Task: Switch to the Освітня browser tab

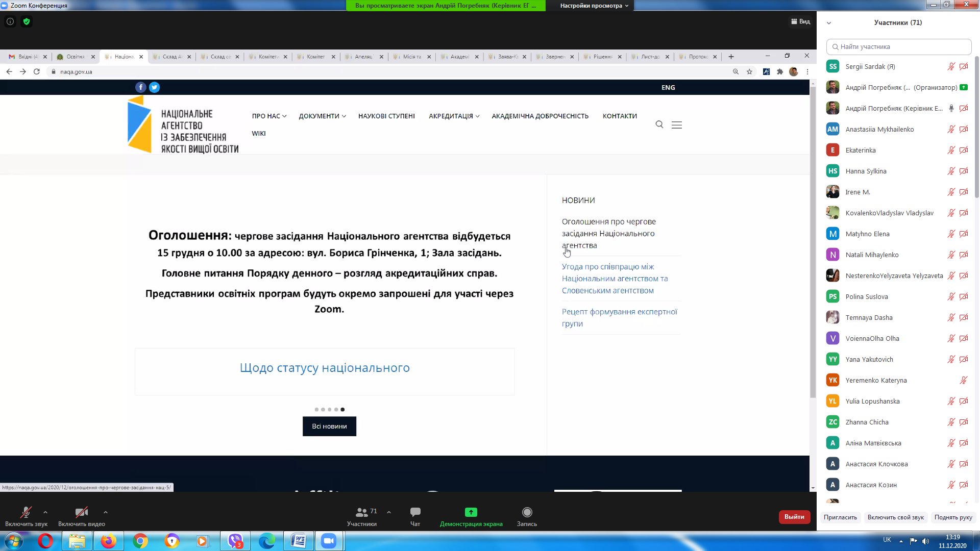Action: pos(76,57)
